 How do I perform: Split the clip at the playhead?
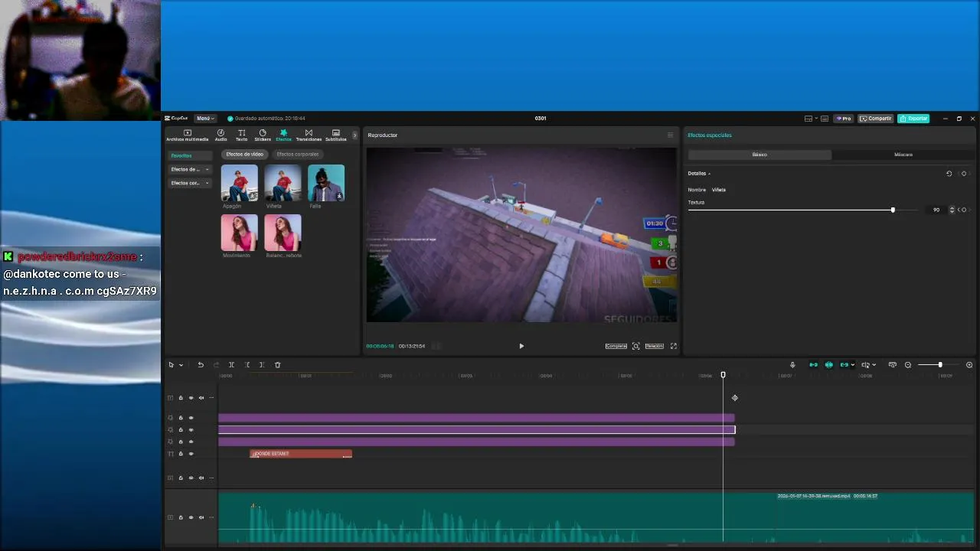pyautogui.click(x=231, y=365)
